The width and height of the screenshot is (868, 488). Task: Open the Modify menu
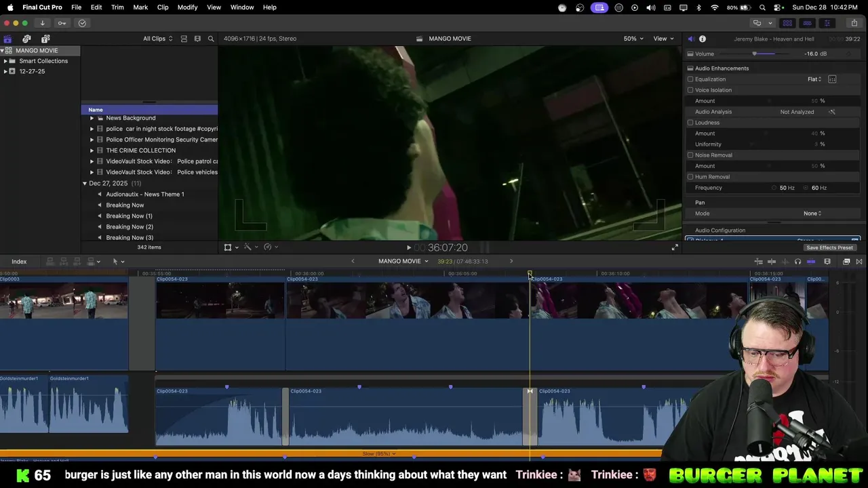click(188, 7)
